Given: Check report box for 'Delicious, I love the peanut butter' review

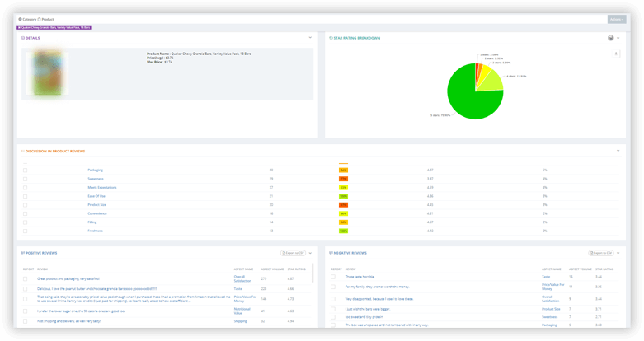Looking at the screenshot, I should pyautogui.click(x=25, y=289).
